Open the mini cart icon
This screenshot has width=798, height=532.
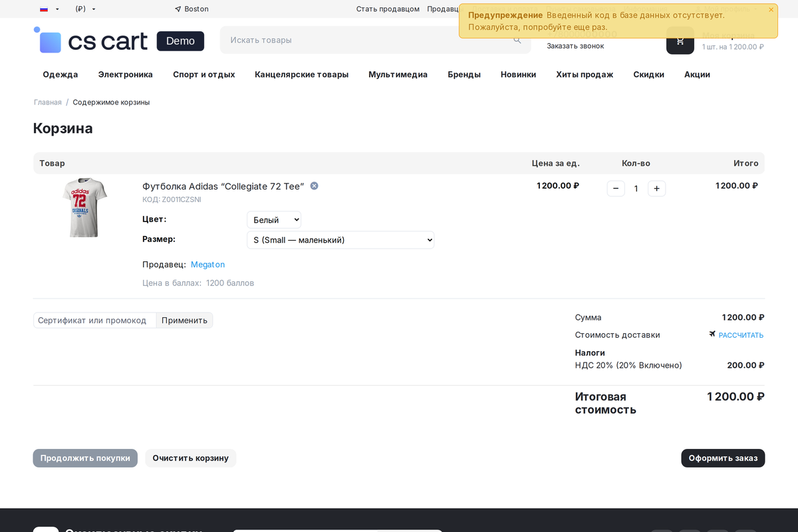click(680, 41)
